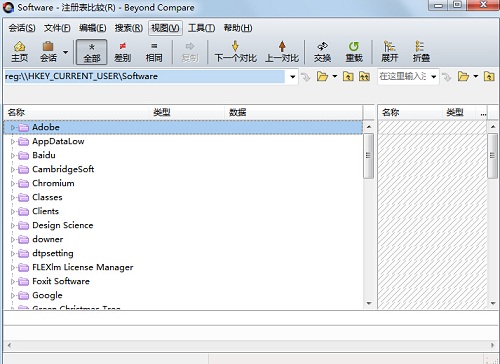Click the horizontal scrollbar right arrow

[x=492, y=345]
